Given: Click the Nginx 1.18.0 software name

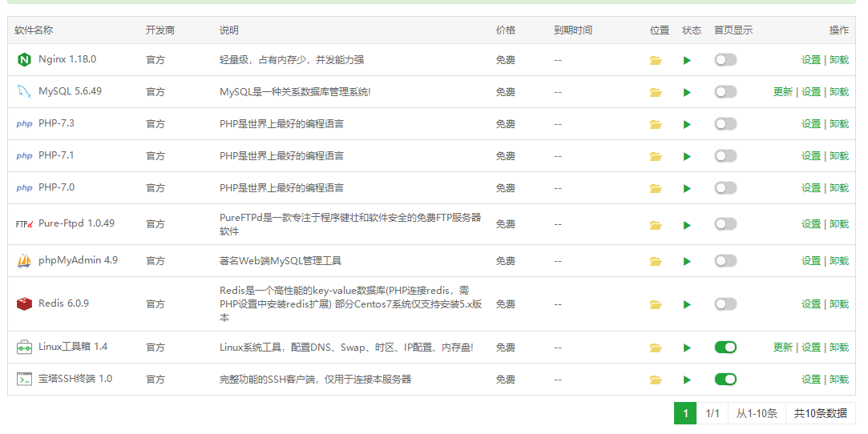Looking at the screenshot, I should click(x=67, y=59).
